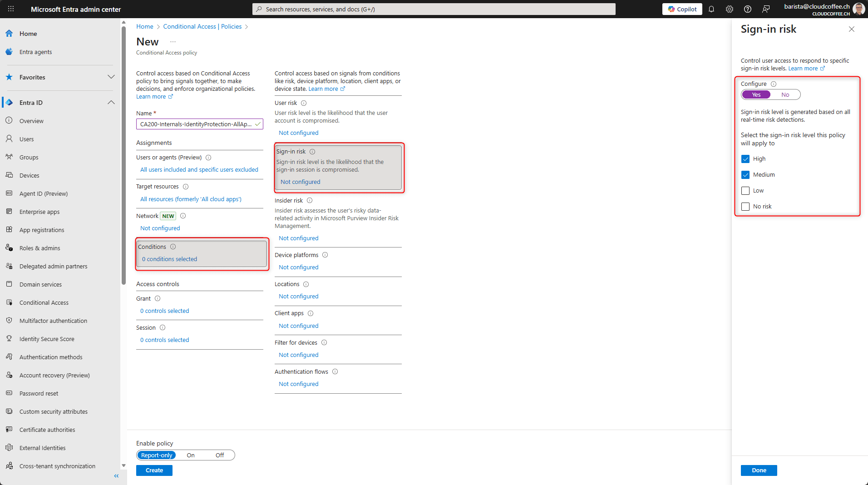
Task: Collapse the Entra ID section
Action: click(111, 102)
